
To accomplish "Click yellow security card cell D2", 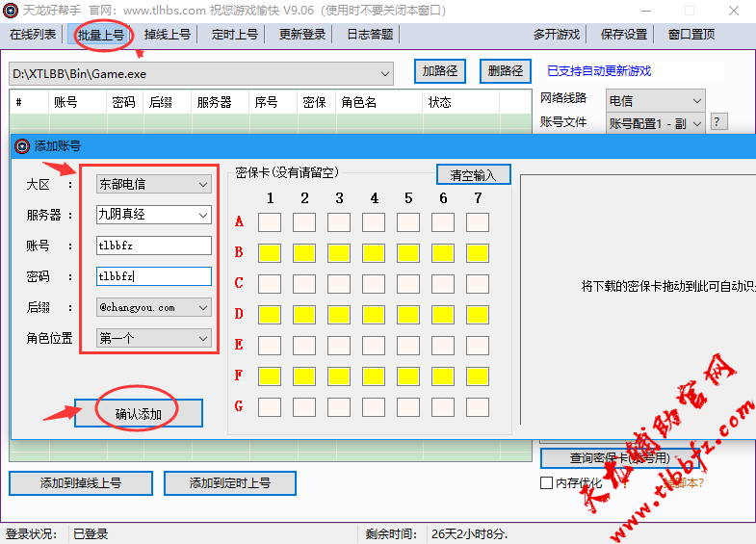I will pos(304,315).
